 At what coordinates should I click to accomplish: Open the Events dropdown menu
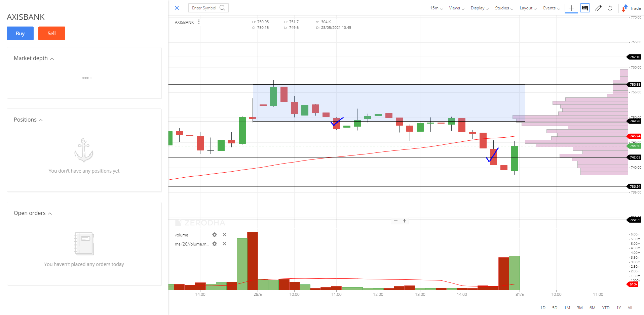552,8
